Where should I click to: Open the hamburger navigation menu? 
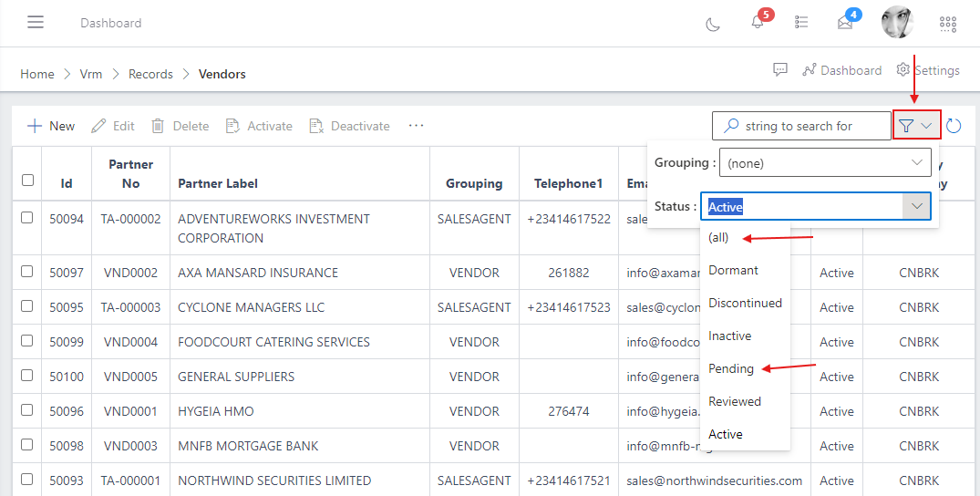pyautogui.click(x=36, y=23)
